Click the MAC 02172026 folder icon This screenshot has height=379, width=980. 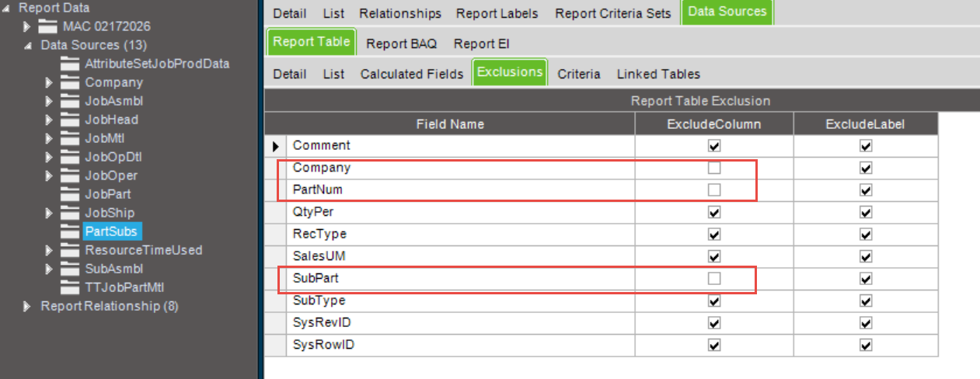(48, 26)
